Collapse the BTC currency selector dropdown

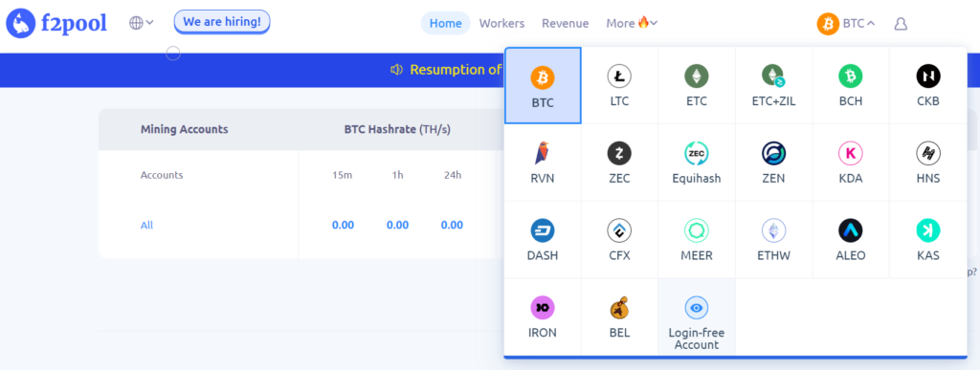846,24
